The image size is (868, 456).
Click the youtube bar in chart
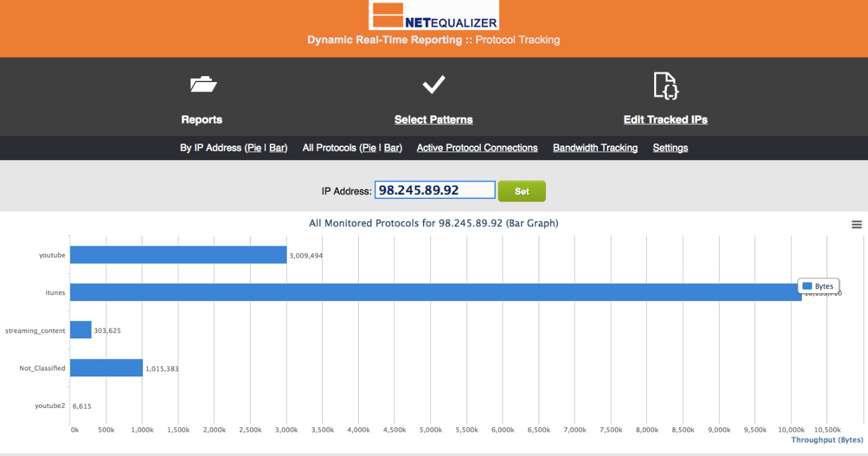(178, 254)
